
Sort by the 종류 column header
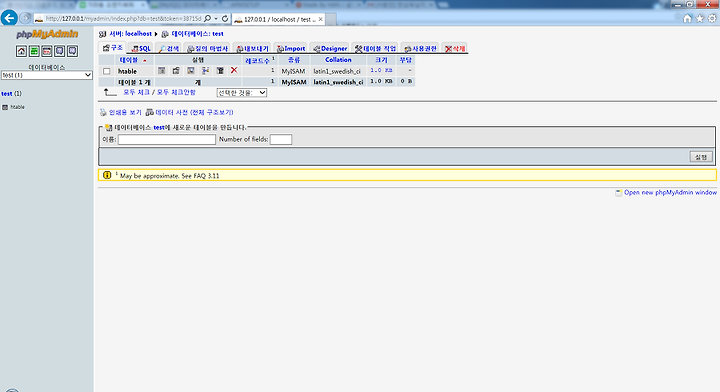294,60
